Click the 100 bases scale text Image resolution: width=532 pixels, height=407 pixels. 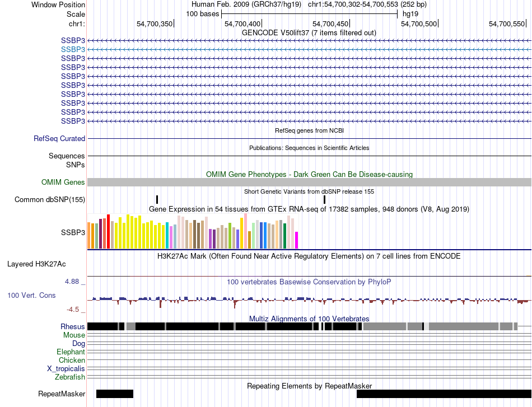pyautogui.click(x=203, y=14)
